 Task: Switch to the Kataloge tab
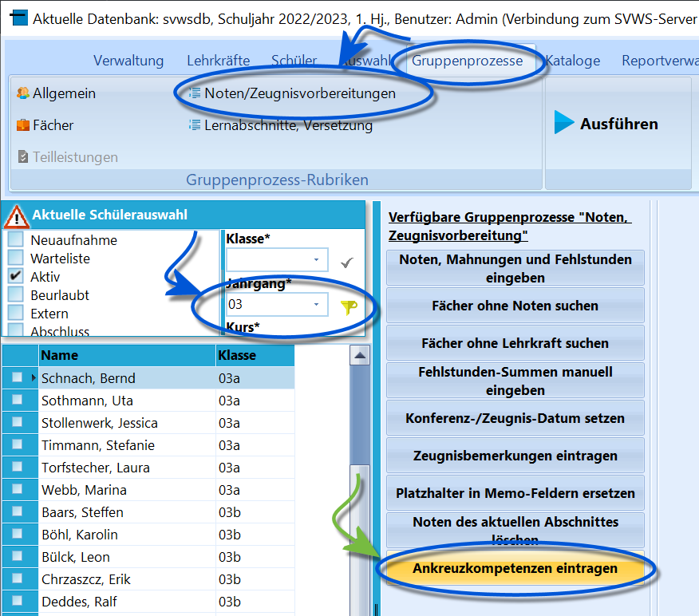[573, 61]
